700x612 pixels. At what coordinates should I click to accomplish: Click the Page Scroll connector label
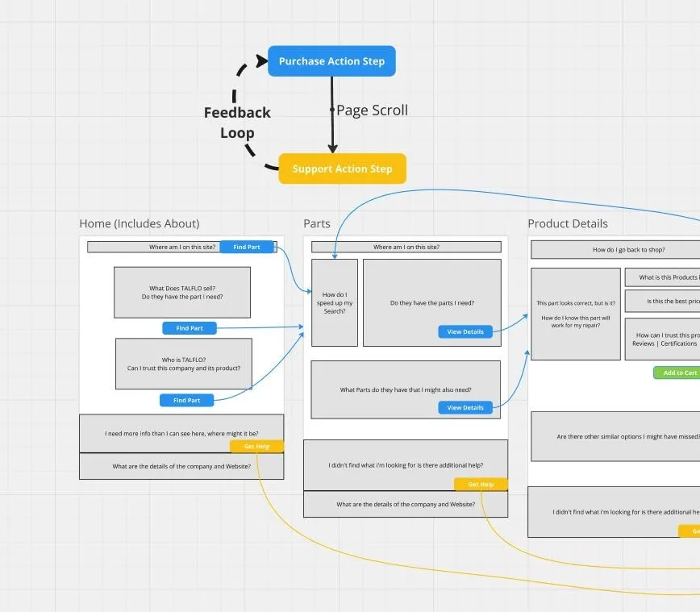372,110
